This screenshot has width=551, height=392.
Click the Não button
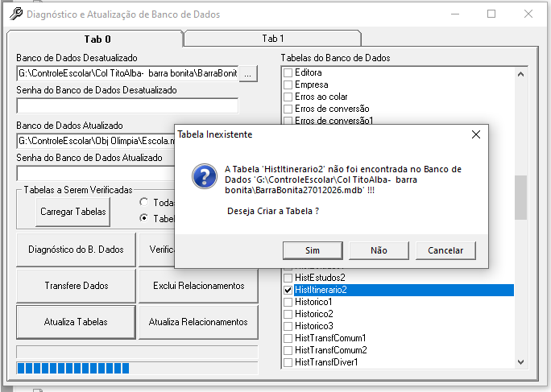coord(379,250)
